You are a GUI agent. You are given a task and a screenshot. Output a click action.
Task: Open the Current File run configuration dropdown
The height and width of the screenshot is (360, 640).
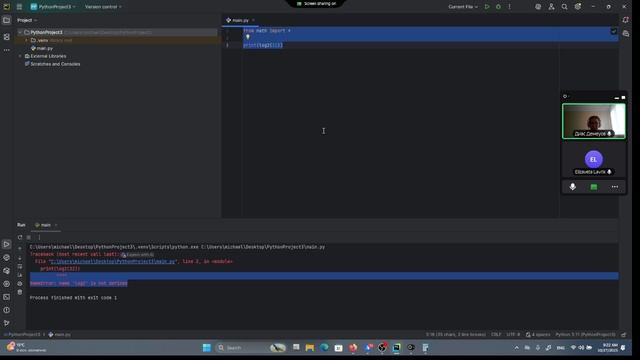pyautogui.click(x=463, y=7)
